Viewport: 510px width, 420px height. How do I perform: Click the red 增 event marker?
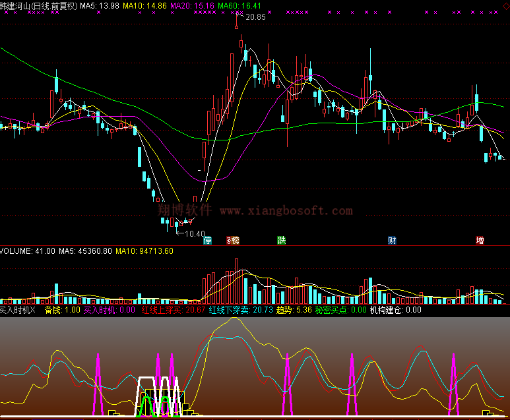click(480, 241)
